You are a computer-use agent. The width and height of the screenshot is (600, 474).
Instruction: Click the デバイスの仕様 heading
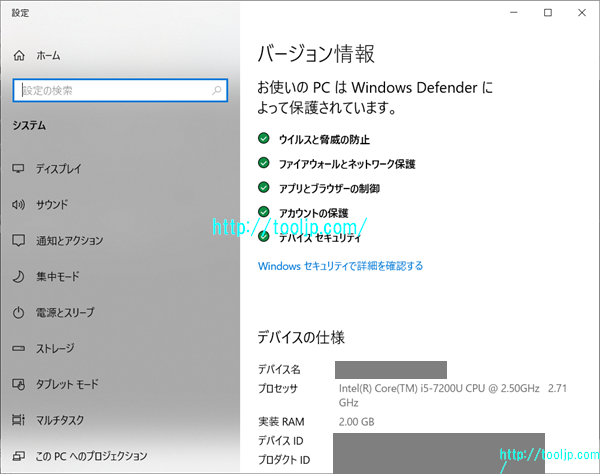coord(301,337)
